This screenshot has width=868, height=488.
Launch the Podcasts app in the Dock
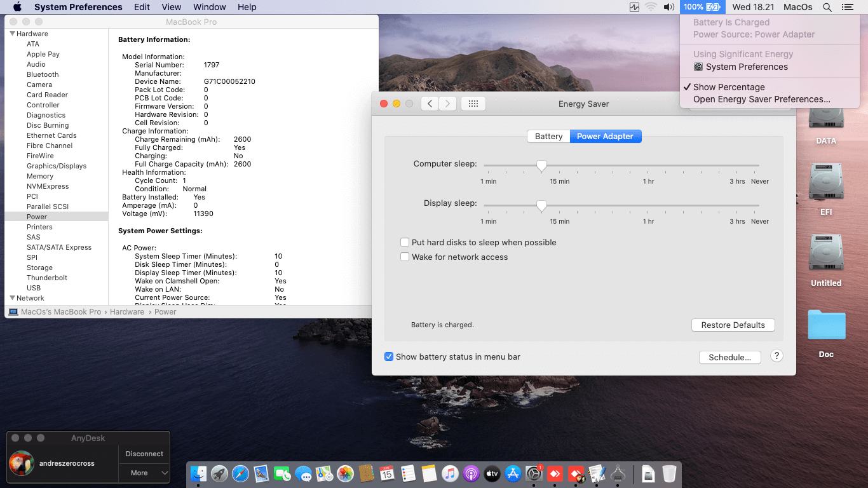pos(471,473)
